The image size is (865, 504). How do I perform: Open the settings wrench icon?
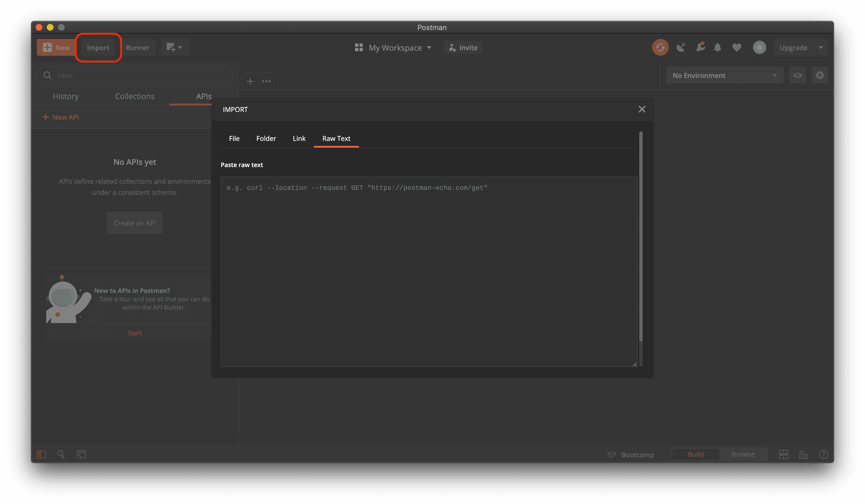[x=700, y=47]
